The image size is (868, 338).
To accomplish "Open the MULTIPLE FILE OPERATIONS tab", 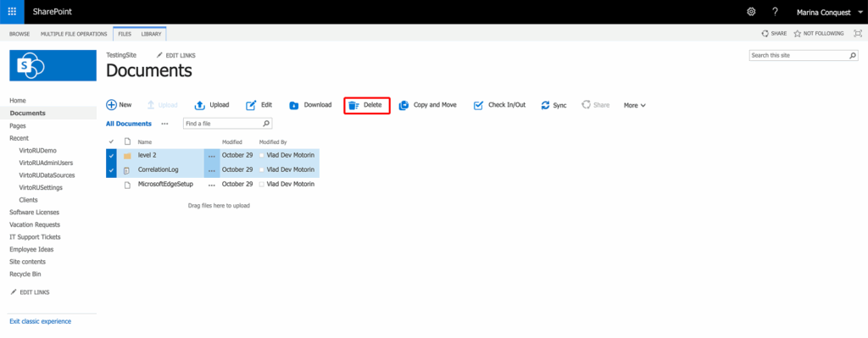I will coord(74,34).
